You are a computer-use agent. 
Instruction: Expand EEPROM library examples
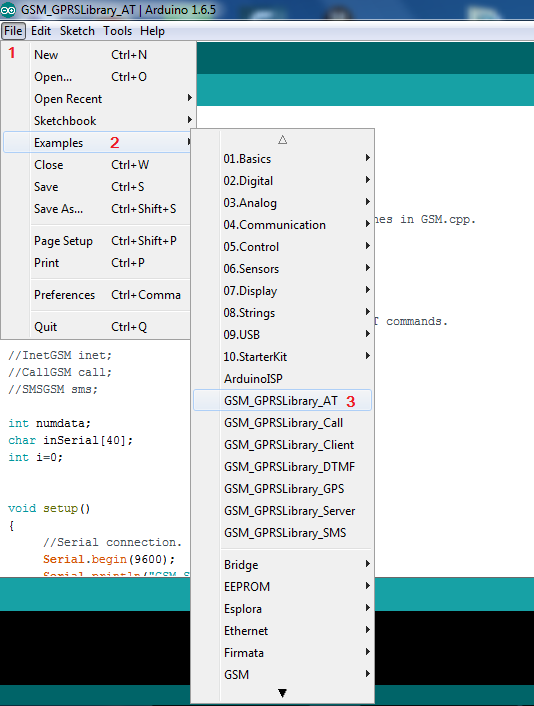click(x=282, y=587)
